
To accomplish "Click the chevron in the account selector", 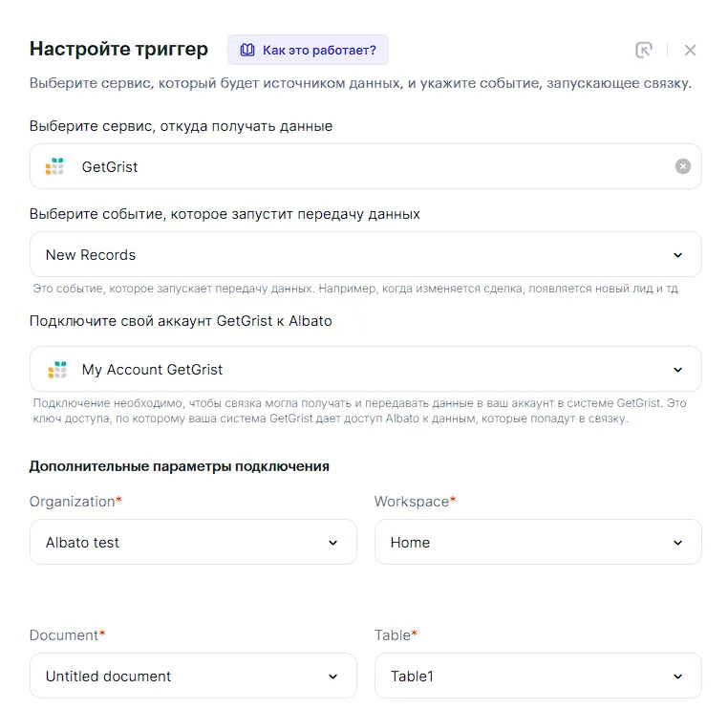I will pos(677,370).
